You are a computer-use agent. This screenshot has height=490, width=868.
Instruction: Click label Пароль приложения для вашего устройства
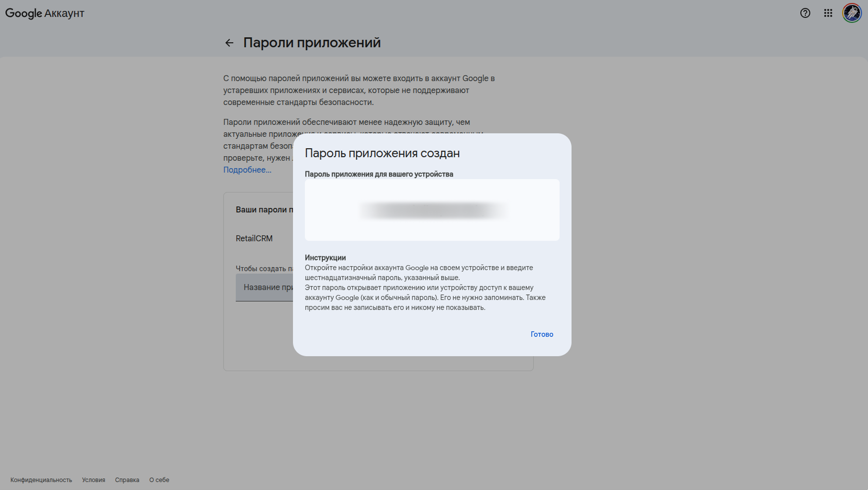point(379,174)
